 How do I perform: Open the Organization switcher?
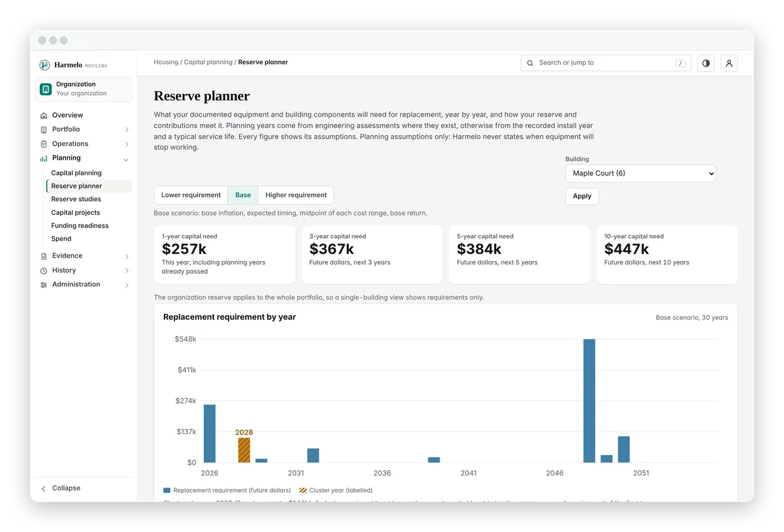tap(84, 89)
